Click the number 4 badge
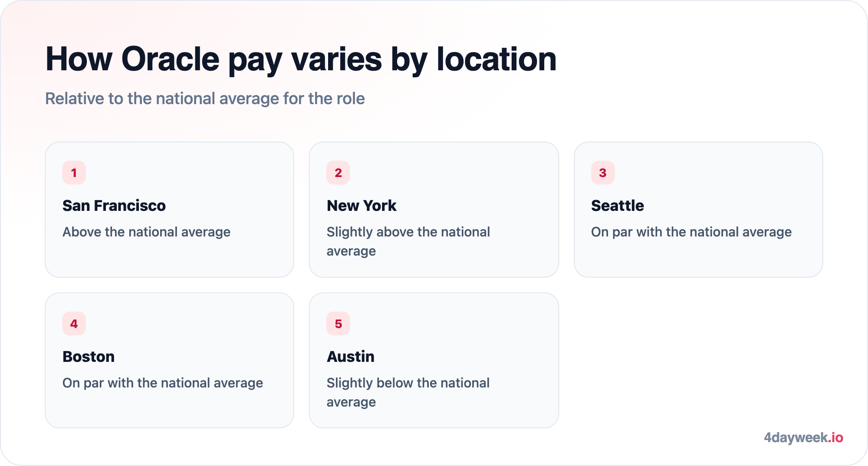The width and height of the screenshot is (868, 466). pos(74,324)
